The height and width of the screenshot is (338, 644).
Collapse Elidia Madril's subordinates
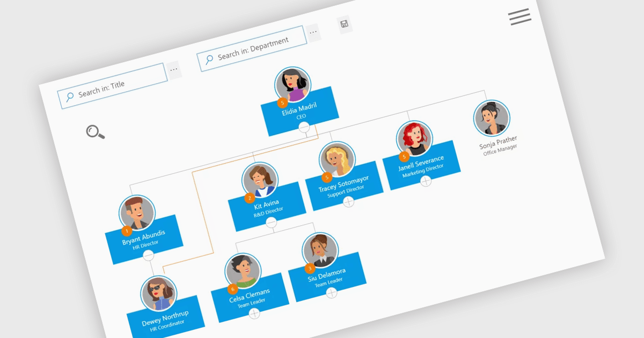[x=304, y=128]
